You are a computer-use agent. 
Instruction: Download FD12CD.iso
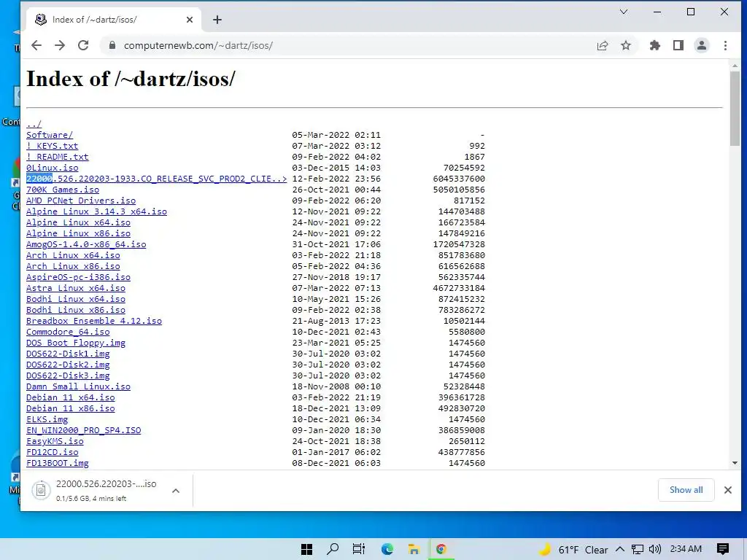(x=53, y=452)
